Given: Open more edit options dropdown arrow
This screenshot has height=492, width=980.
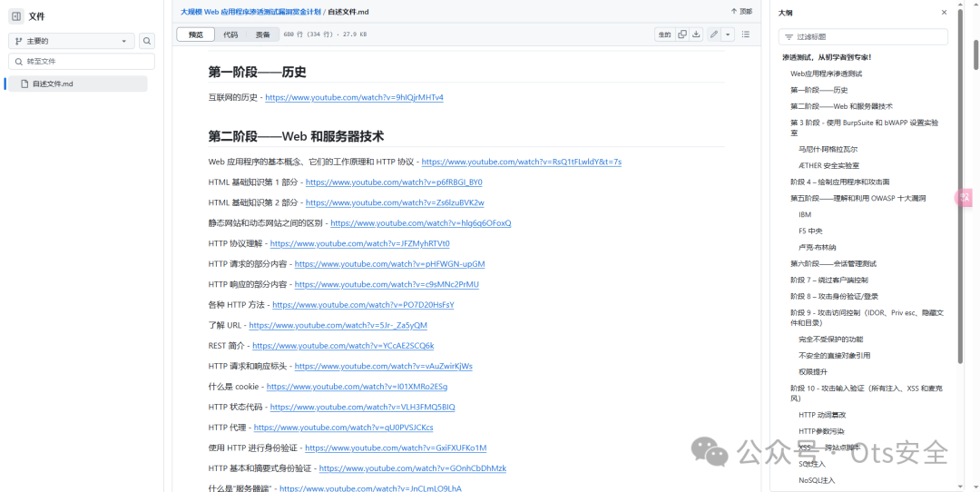Looking at the screenshot, I should (x=728, y=34).
